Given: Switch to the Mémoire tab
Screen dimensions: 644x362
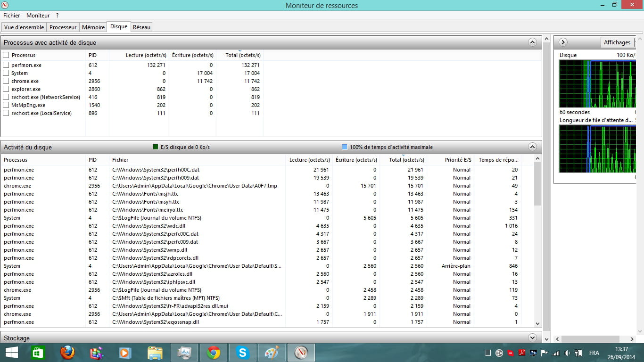Looking at the screenshot, I should point(93,27).
